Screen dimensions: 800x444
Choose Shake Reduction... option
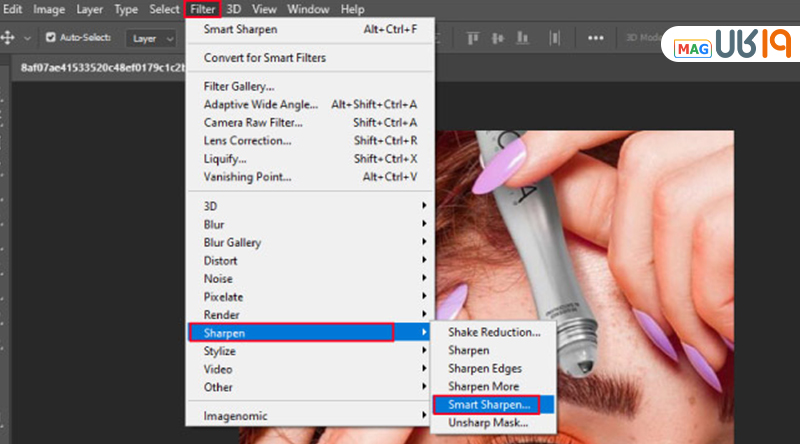pos(494,332)
